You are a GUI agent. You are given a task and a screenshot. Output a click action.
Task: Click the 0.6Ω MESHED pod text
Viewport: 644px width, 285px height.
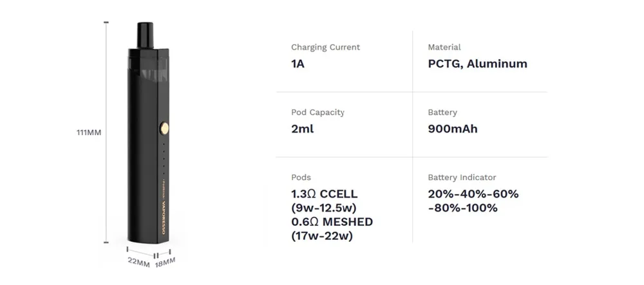[x=332, y=222]
